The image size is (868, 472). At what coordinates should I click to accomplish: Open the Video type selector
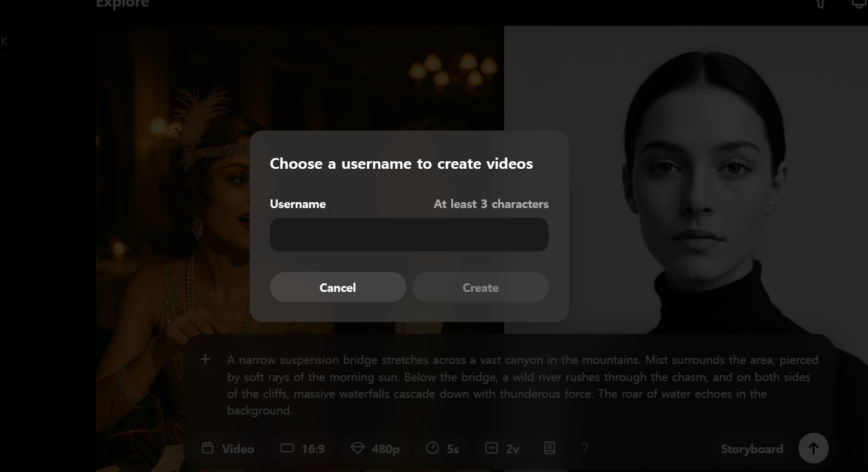click(x=228, y=448)
